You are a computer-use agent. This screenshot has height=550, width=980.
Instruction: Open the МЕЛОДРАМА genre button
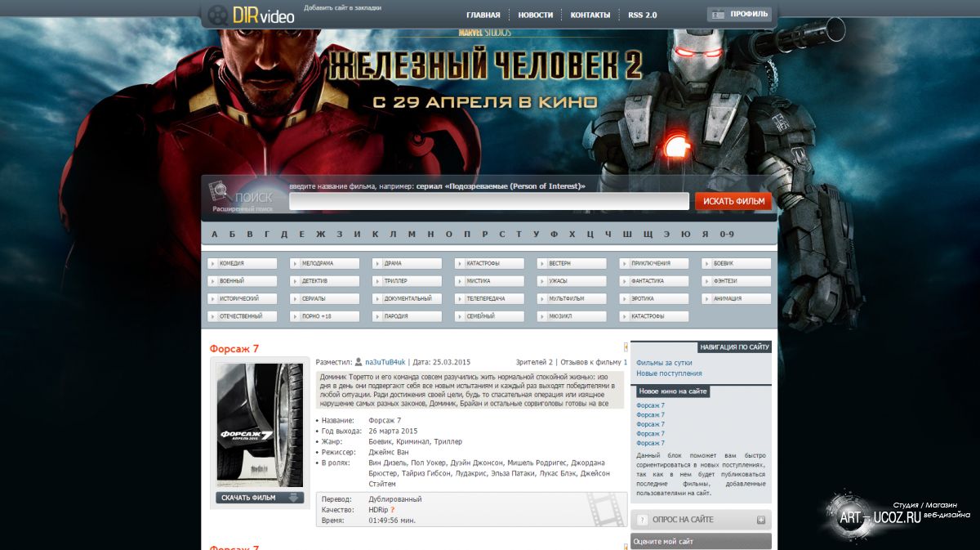[325, 263]
